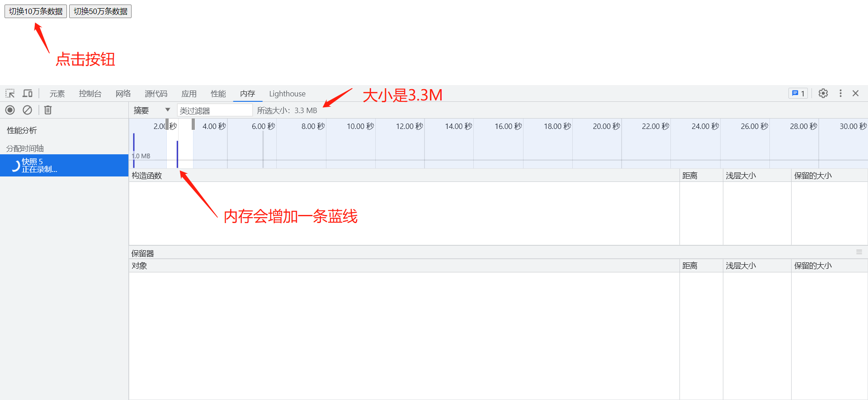Click the 切换50万条数据 button
868x400 pixels.
tap(100, 11)
